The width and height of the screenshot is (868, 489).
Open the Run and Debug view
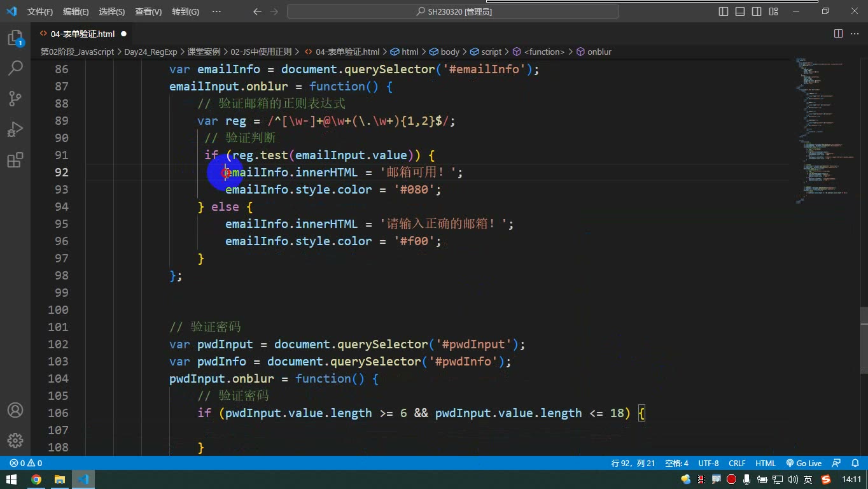[x=15, y=129]
